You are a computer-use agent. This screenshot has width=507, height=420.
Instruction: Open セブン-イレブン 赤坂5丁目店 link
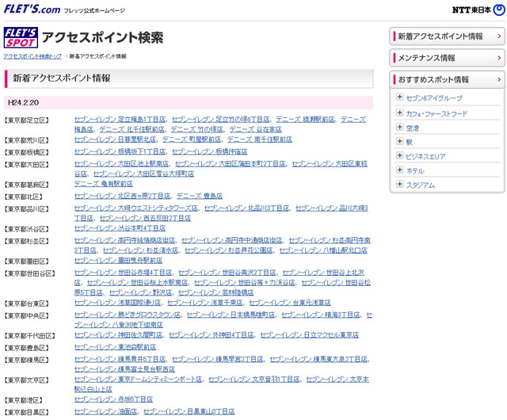[x=113, y=399]
